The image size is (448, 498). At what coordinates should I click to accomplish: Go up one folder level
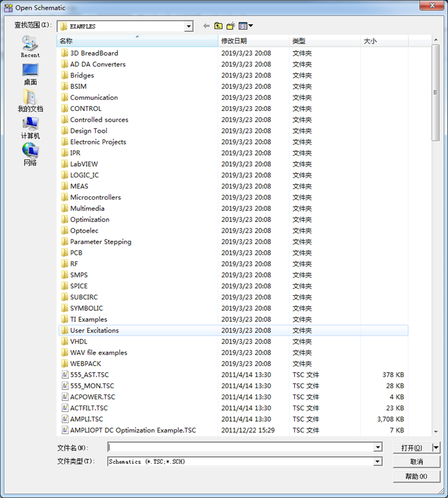coord(218,26)
